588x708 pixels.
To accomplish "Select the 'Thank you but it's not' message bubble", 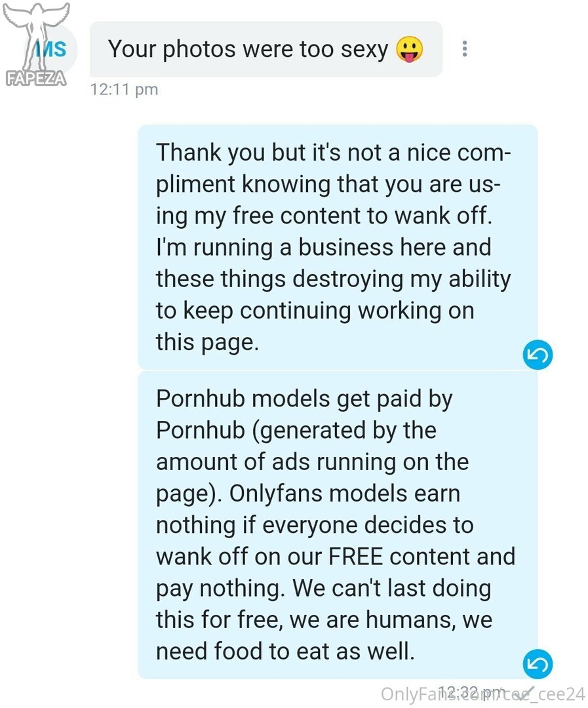I will (338, 247).
